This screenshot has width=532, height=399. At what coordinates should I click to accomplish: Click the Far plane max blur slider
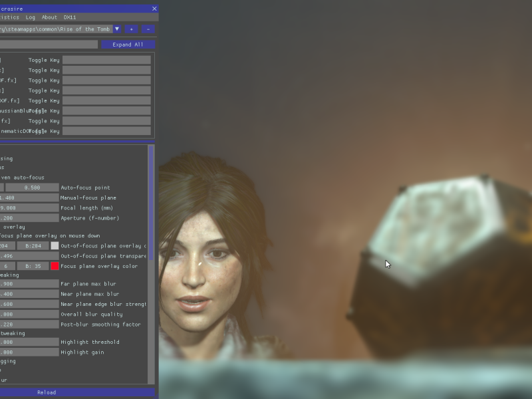(29, 284)
